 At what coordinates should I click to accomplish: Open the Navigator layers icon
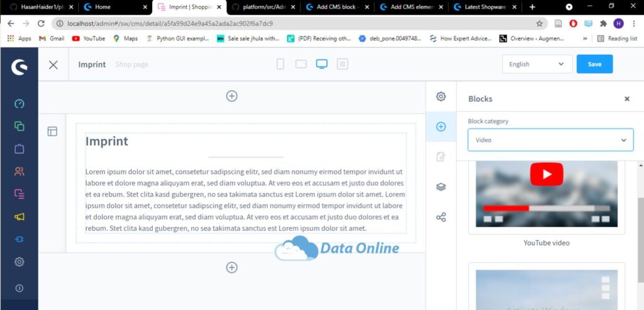click(x=441, y=187)
